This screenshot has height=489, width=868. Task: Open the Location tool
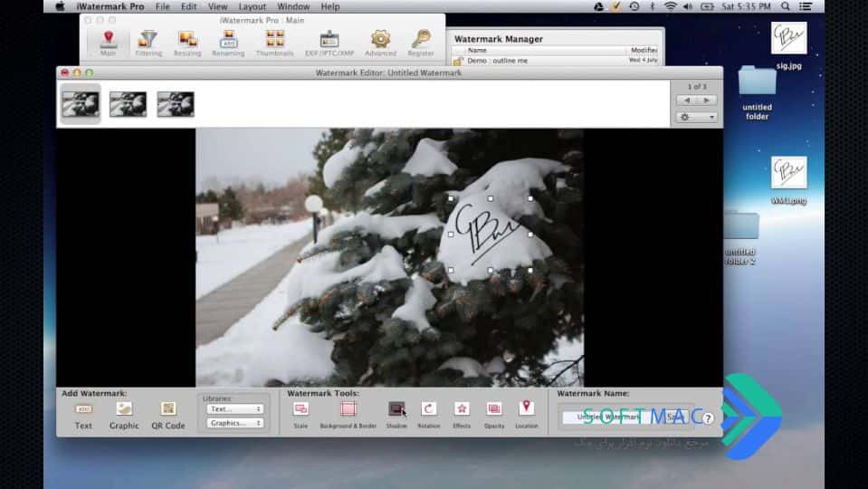pos(527,415)
